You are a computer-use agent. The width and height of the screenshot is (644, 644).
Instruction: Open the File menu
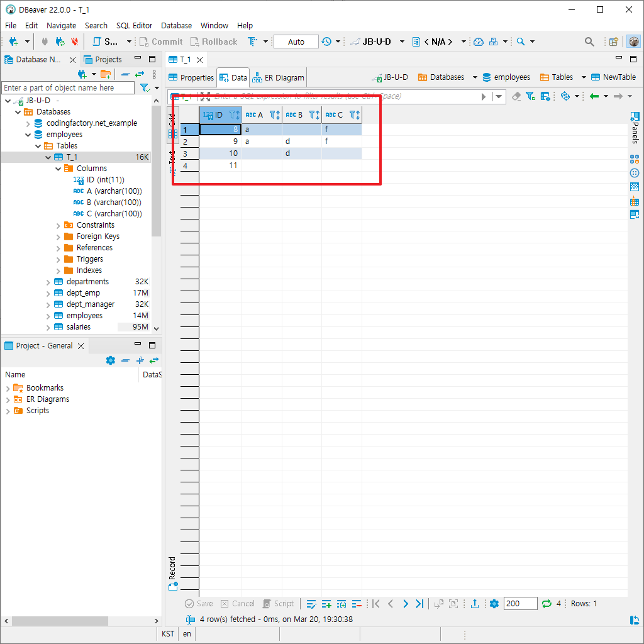(x=11, y=25)
